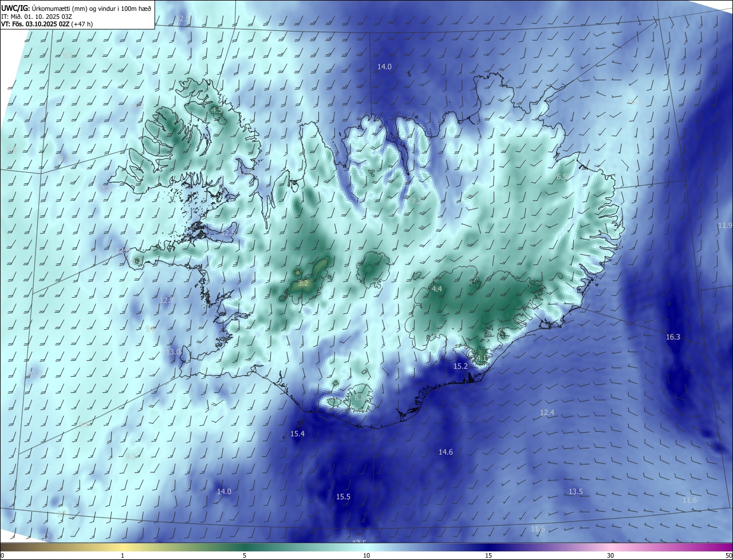Click the 12.4 value label
Screen dimensions: 733x560
[547, 413]
